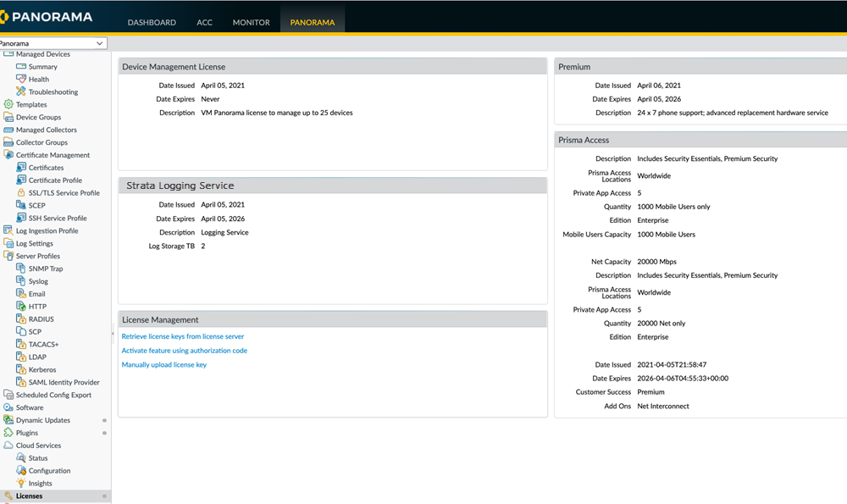The height and width of the screenshot is (504, 847).
Task: Select the Email server profile icon
Action: click(x=21, y=294)
